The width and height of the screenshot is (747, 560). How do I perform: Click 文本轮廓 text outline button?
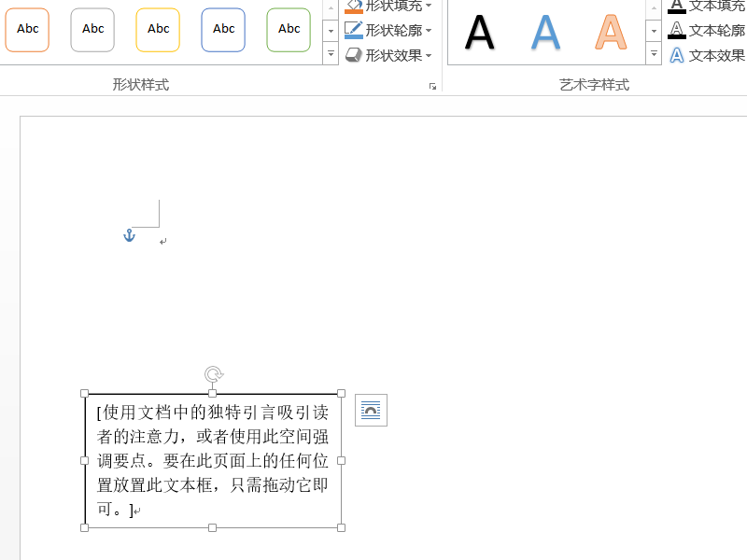707,31
